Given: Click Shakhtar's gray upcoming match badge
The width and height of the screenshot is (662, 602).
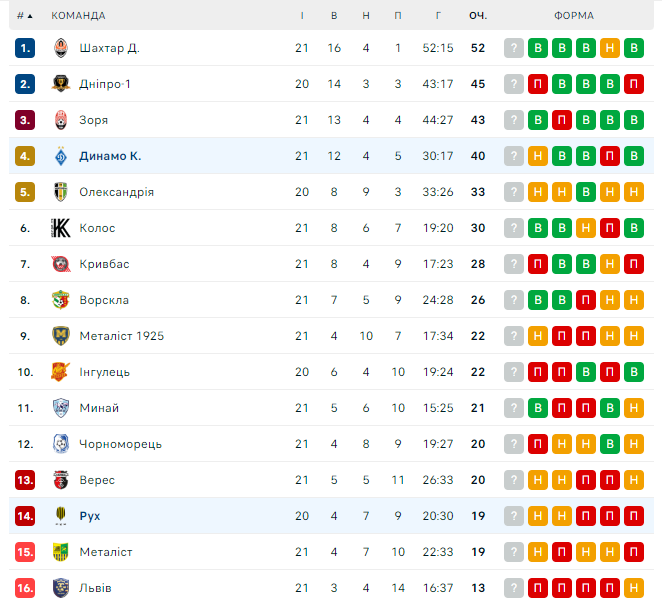Looking at the screenshot, I should click(514, 48).
